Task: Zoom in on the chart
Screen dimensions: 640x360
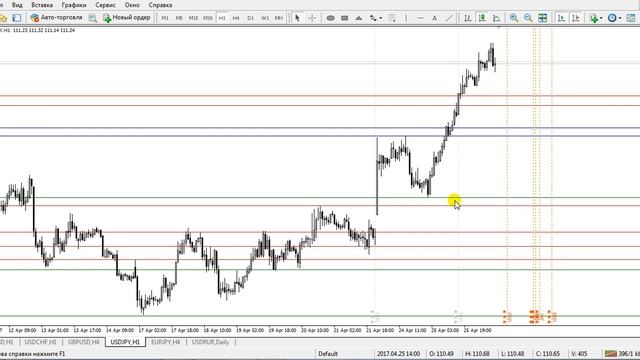Action: click(514, 18)
